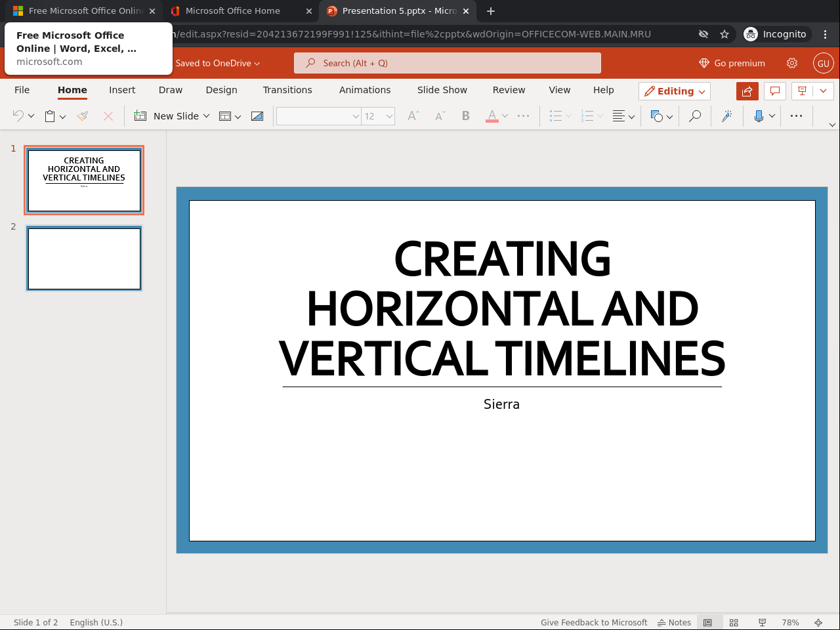Open the Settings gear icon

[x=792, y=63]
